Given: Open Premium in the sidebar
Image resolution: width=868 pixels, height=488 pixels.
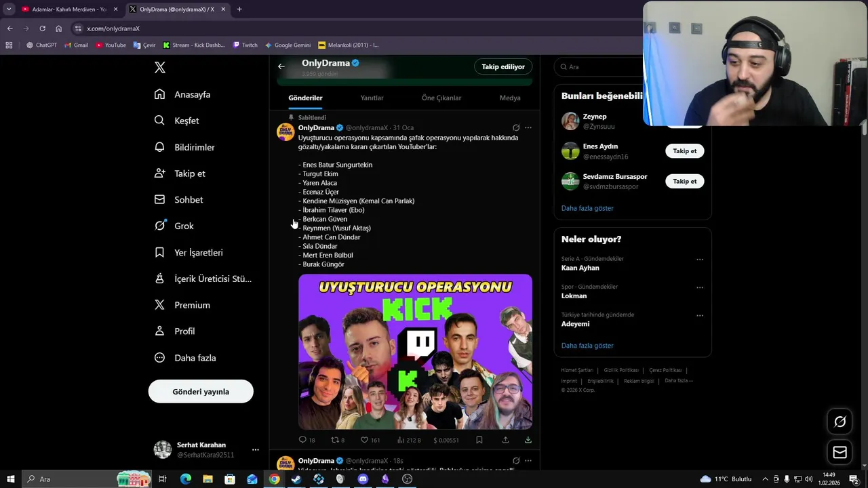Looking at the screenshot, I should tap(182, 305).
